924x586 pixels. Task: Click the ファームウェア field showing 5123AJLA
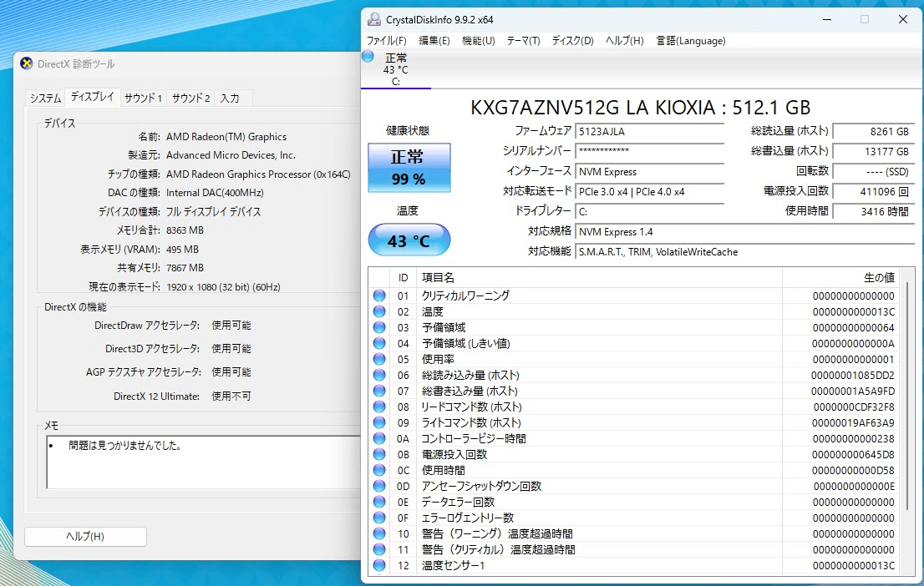pos(649,131)
